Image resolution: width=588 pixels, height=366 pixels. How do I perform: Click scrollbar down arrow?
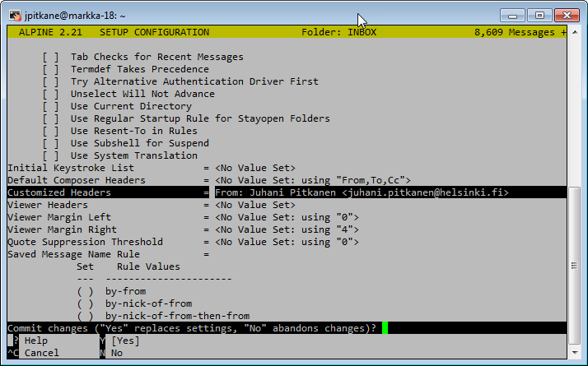574,351
